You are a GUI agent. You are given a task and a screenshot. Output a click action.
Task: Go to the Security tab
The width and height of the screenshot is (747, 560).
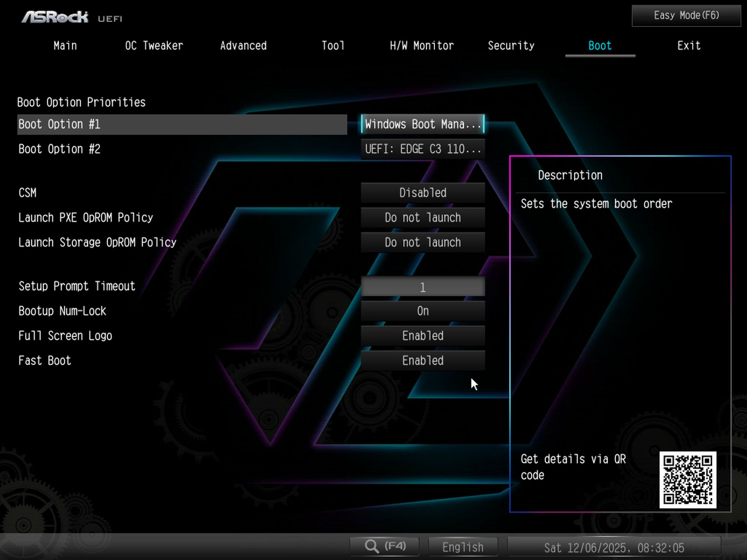[x=511, y=45]
